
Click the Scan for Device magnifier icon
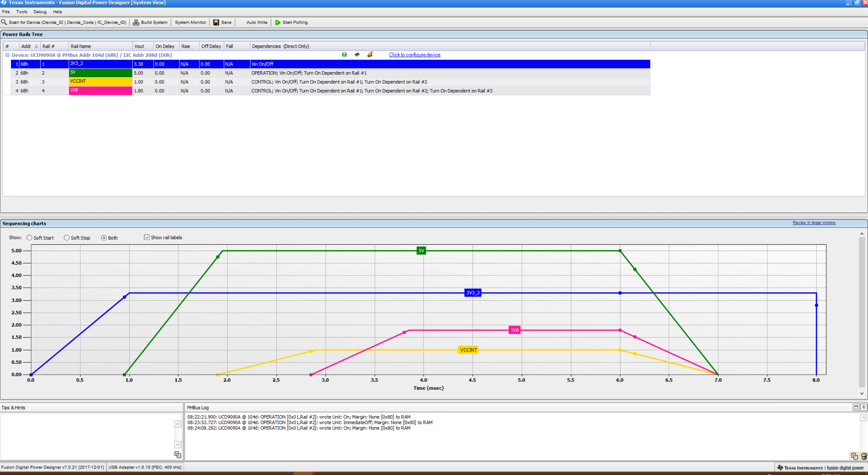coord(4,22)
